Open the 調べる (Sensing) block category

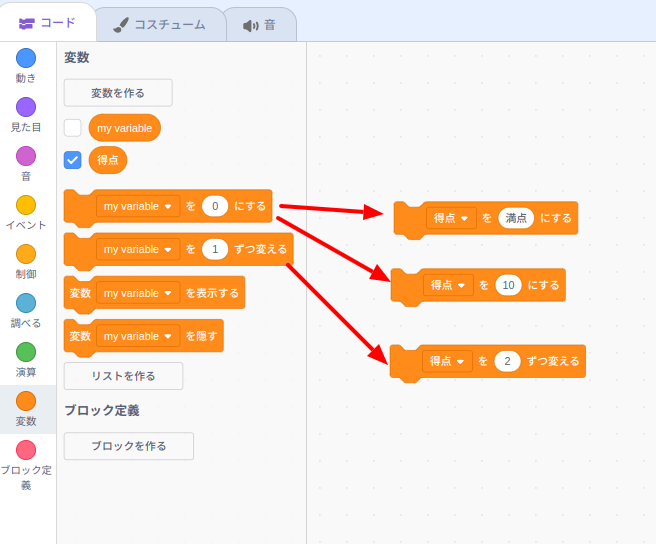(26, 303)
